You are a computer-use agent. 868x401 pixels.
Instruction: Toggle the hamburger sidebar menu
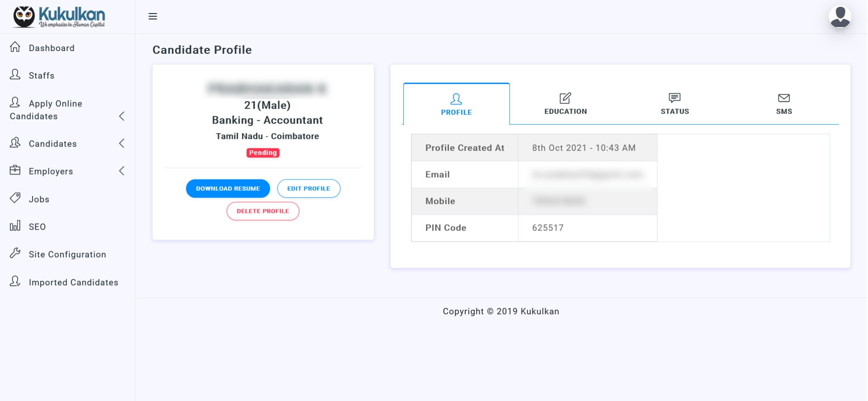[153, 16]
